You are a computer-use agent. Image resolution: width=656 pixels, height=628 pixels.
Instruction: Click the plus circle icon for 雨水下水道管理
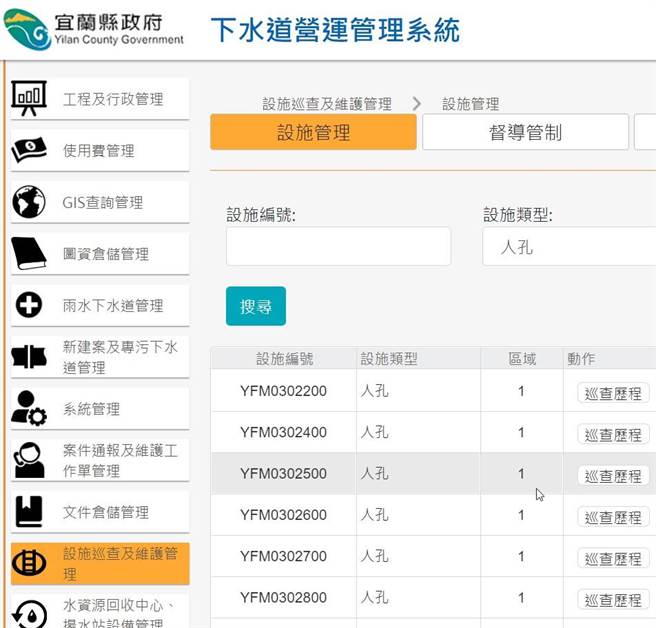pyautogui.click(x=28, y=305)
